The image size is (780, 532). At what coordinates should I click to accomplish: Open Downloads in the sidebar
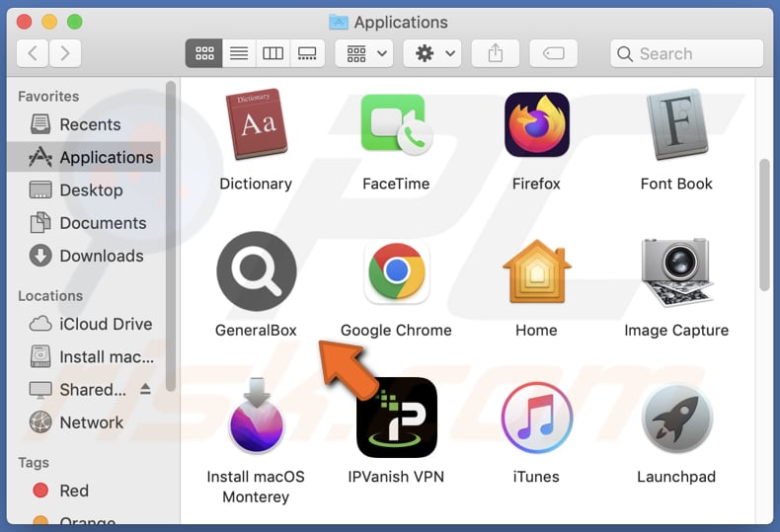point(84,256)
